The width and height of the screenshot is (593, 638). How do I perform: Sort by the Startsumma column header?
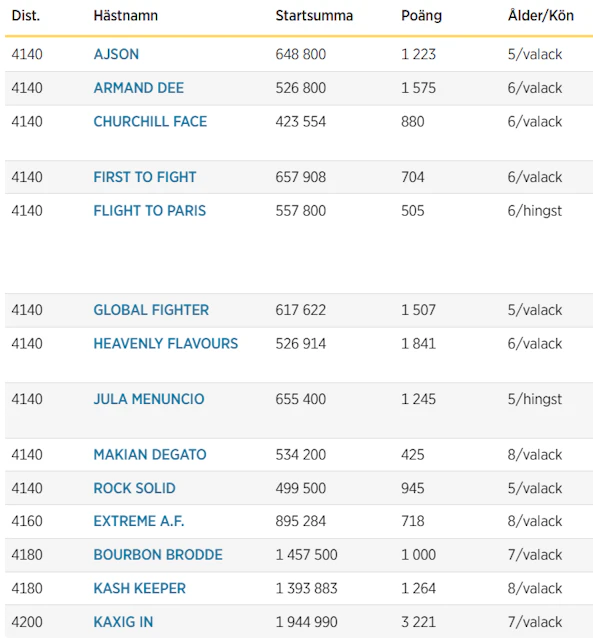click(x=314, y=15)
